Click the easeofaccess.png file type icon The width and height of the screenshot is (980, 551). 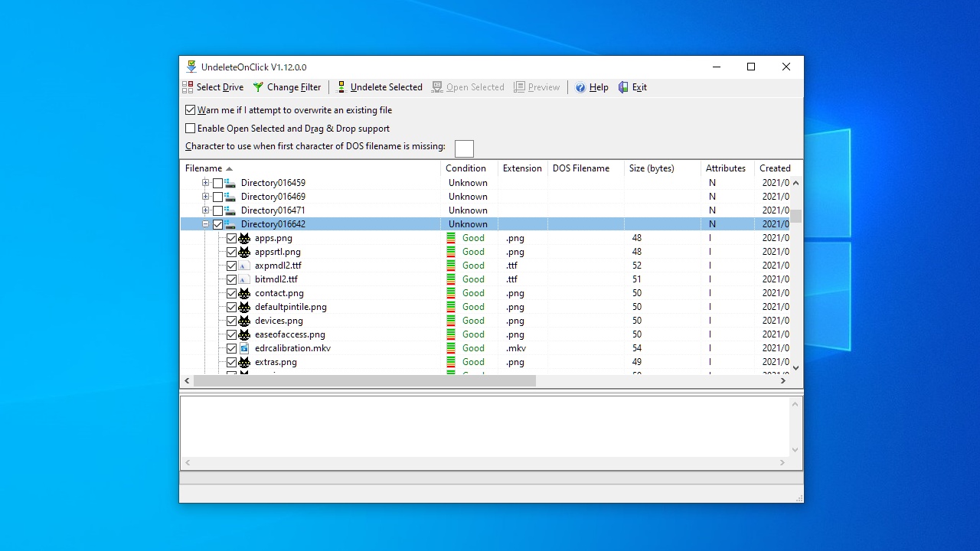pyautogui.click(x=244, y=334)
